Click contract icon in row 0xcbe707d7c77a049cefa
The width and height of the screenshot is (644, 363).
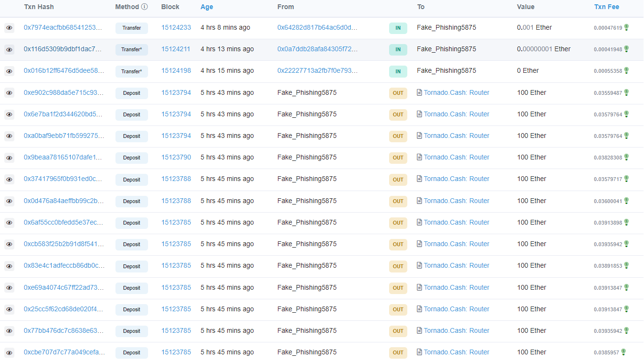click(x=419, y=352)
